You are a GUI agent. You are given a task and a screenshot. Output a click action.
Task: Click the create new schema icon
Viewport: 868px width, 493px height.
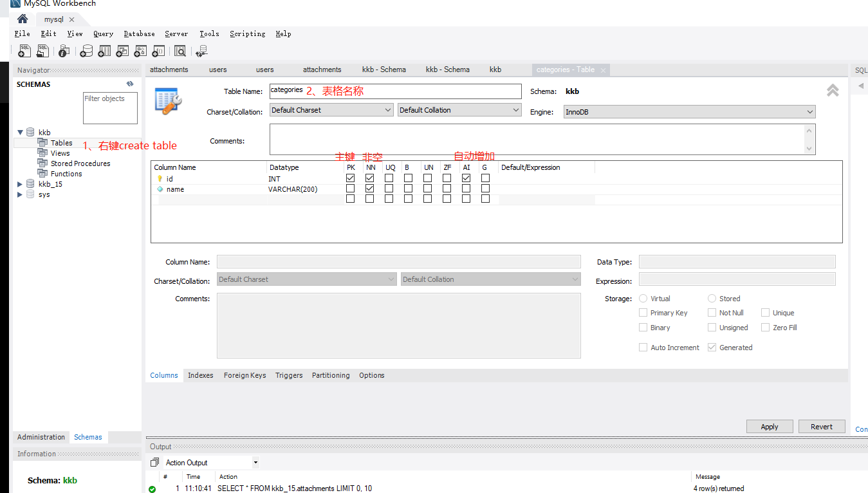pyautogui.click(x=86, y=51)
